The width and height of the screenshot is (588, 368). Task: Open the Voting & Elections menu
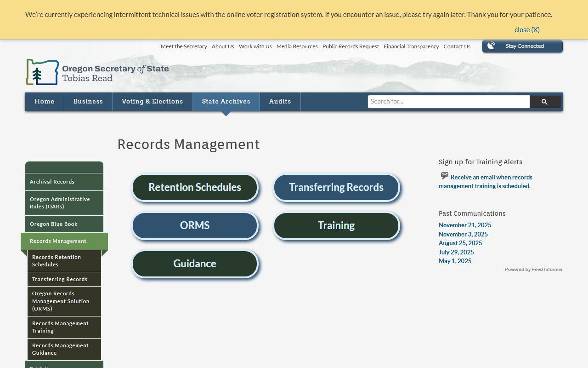(153, 102)
